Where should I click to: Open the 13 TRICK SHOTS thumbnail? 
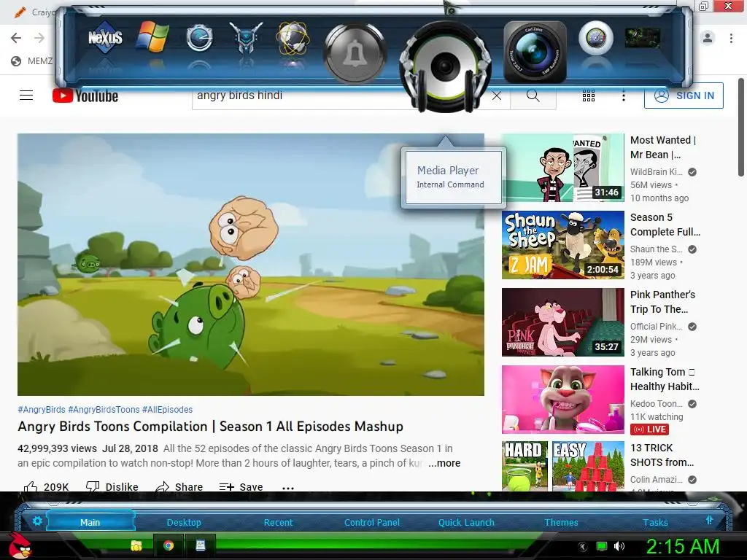562,466
